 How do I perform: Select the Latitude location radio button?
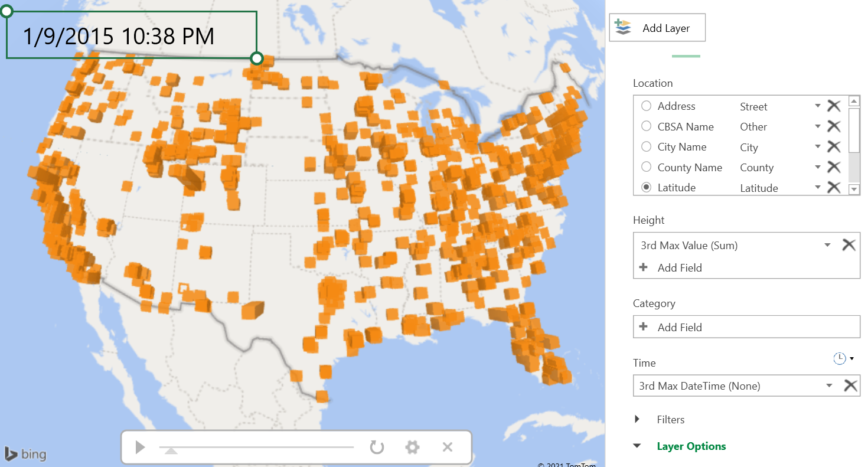click(x=647, y=187)
